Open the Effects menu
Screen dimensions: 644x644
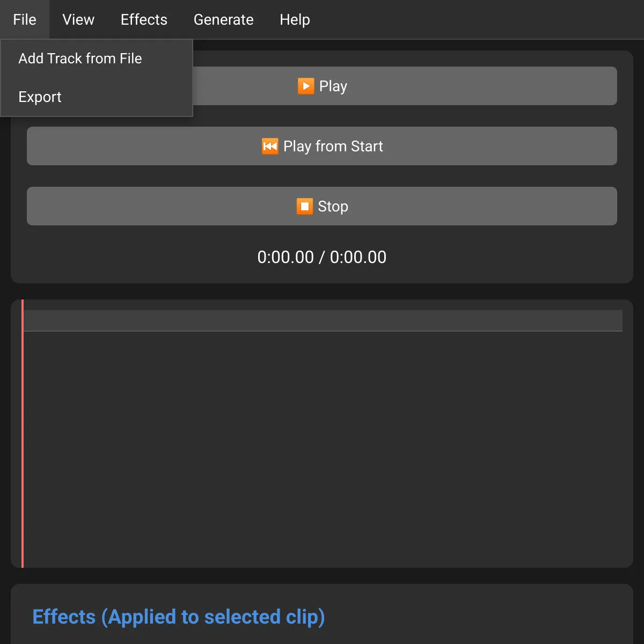[x=144, y=19]
